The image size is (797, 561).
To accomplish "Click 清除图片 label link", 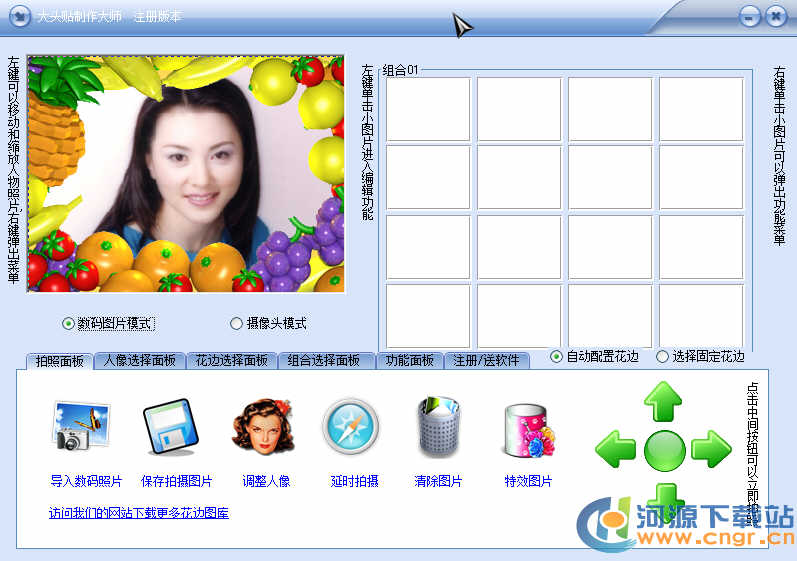I will click(x=438, y=481).
